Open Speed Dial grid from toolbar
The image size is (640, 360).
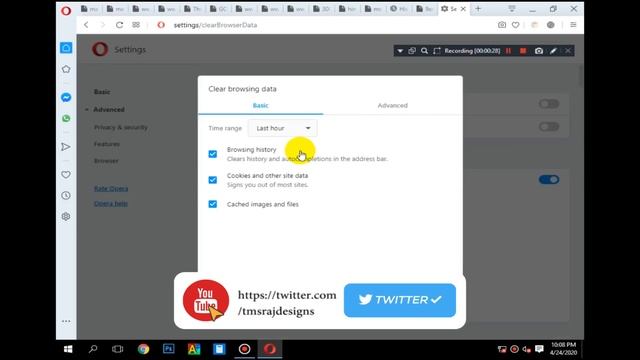tap(136, 25)
